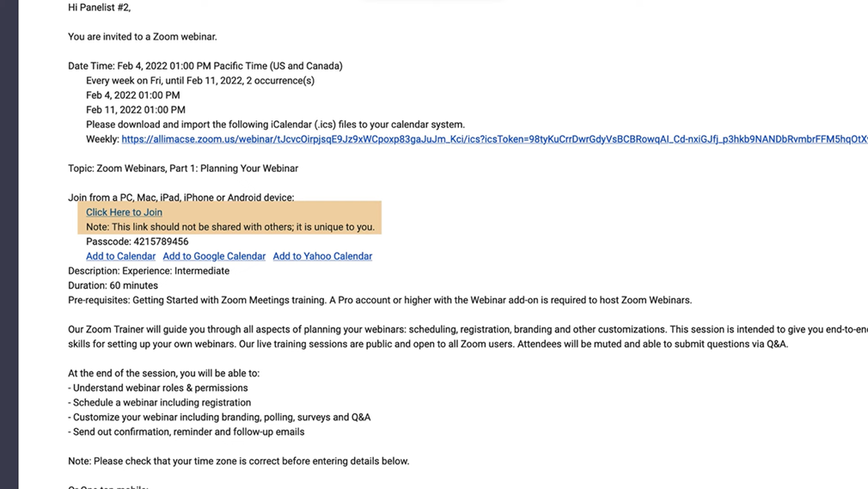This screenshot has height=489, width=868.
Task: Click the "Hi Panelist #2" greeting
Action: (100, 8)
